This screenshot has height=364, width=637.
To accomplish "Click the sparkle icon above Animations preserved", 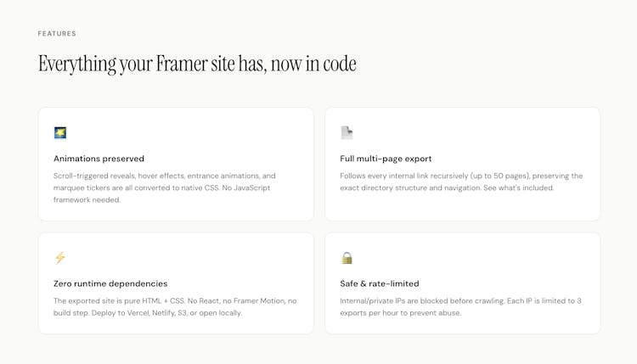I will pos(60,133).
